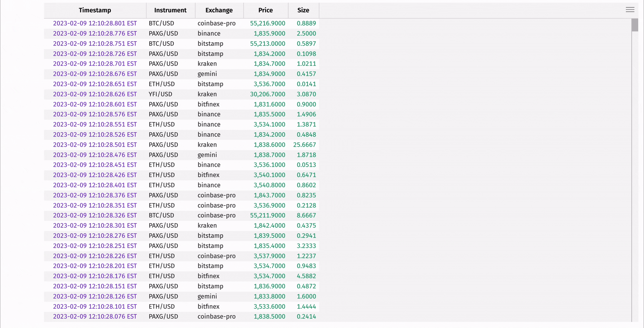Sort the table by Timestamp header
Viewport: 644px width, 328px height.
tap(95, 10)
